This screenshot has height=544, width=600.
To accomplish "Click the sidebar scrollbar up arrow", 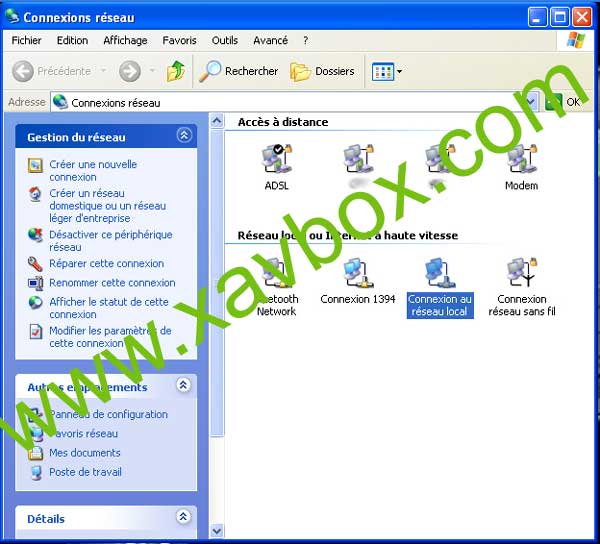I will tap(217, 121).
